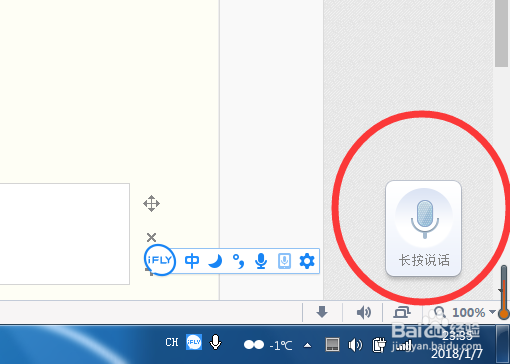Open system volume tray icon
Image resolution: width=510 pixels, height=364 pixels.
(355, 345)
